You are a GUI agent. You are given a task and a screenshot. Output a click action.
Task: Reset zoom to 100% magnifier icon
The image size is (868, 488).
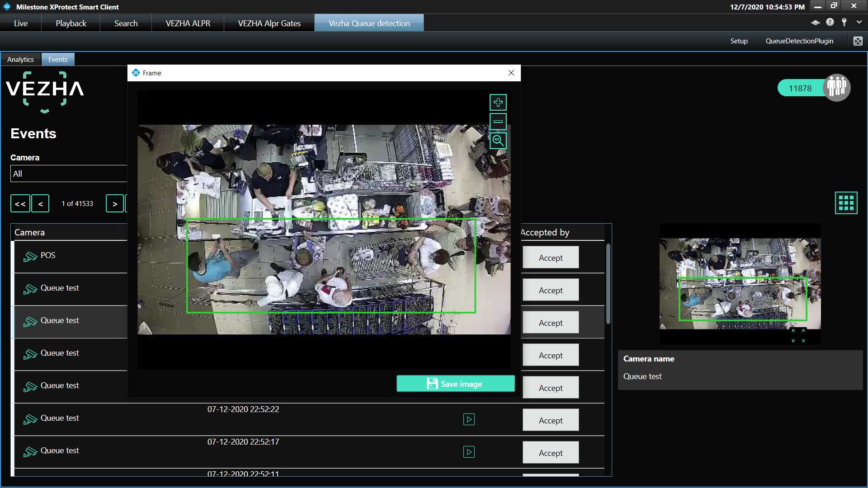pos(498,141)
